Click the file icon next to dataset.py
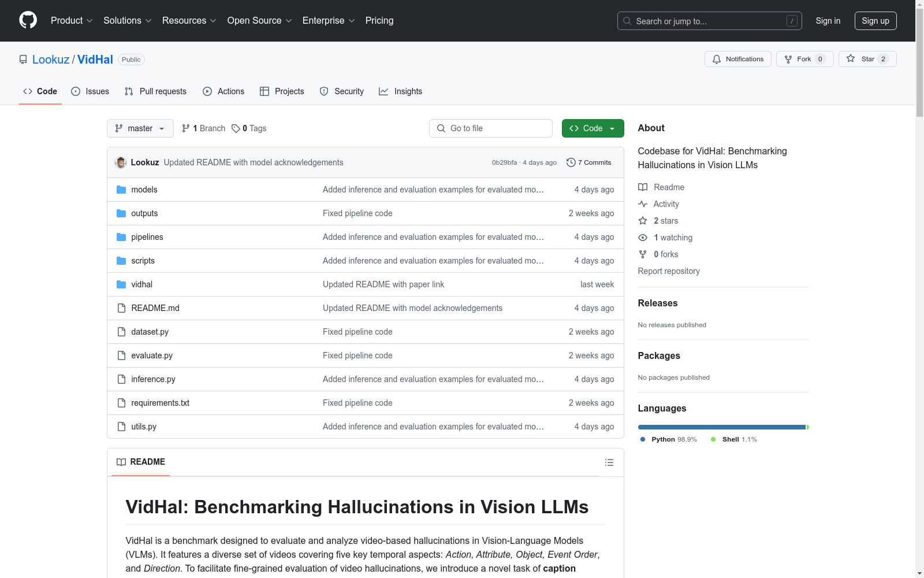This screenshot has width=924, height=578. (x=121, y=332)
